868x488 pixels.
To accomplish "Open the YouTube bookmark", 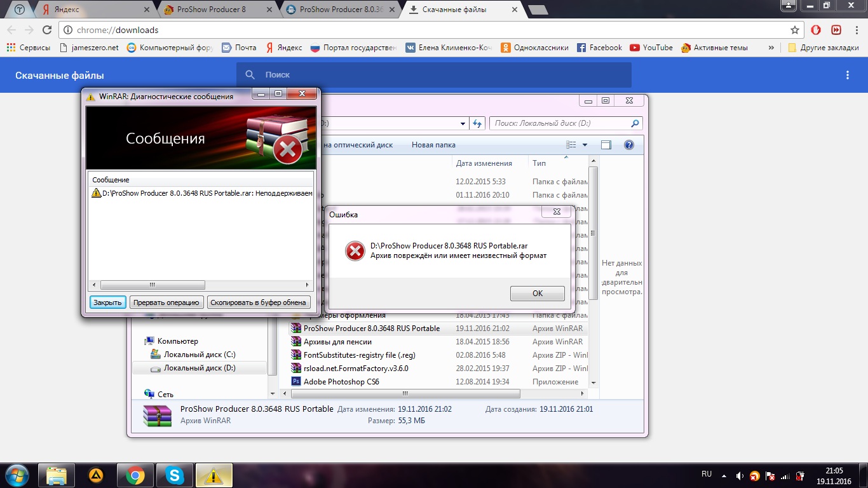I will (651, 48).
